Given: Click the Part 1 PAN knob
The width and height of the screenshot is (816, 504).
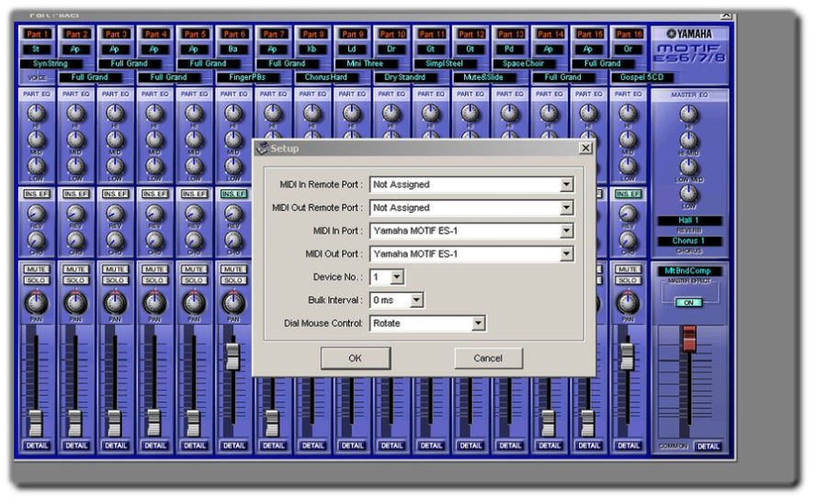Looking at the screenshot, I should [x=36, y=303].
